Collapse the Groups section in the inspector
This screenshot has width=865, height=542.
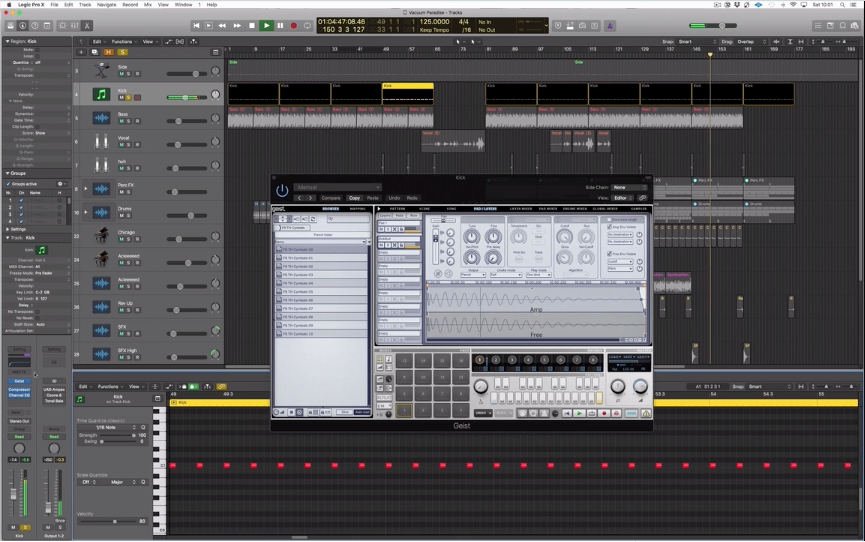tap(8, 173)
